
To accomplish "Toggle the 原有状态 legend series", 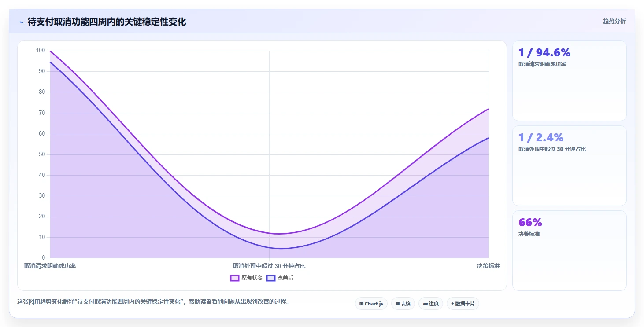I will pos(247,278).
